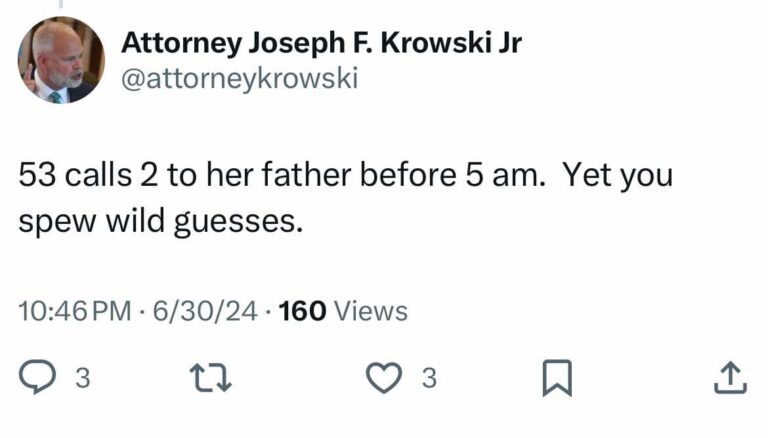Click the like count beside the heart
The height and width of the screenshot is (438, 768).
point(428,379)
